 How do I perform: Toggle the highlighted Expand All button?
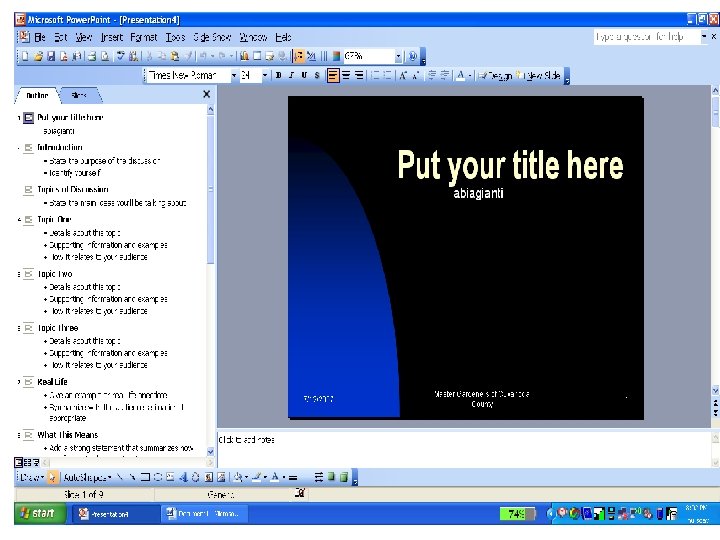pos(298,56)
